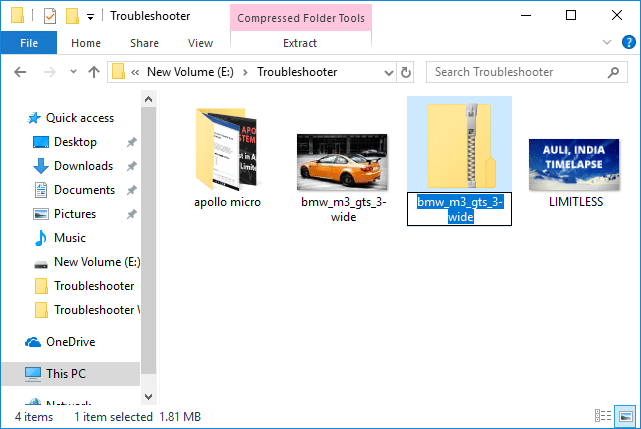Refresh the Troubleshooter folder

click(406, 72)
